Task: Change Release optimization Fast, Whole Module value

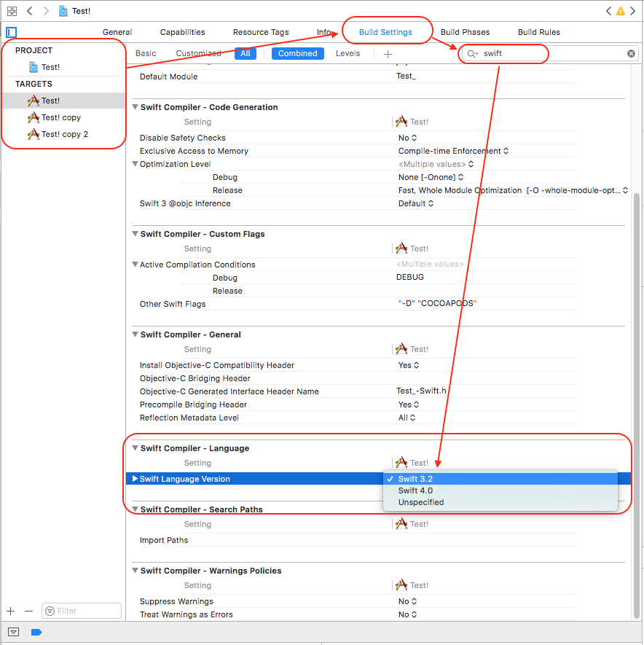Action: pos(513,190)
